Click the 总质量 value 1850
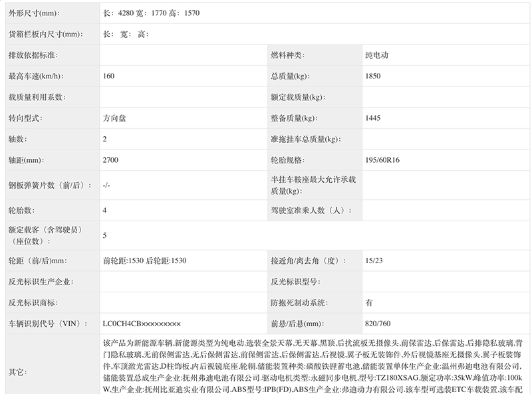Viewport: 532px width, 394px height. coord(373,76)
